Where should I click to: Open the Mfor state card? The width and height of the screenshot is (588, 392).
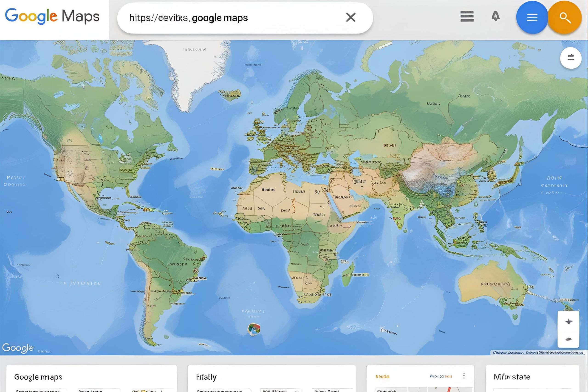(512, 377)
